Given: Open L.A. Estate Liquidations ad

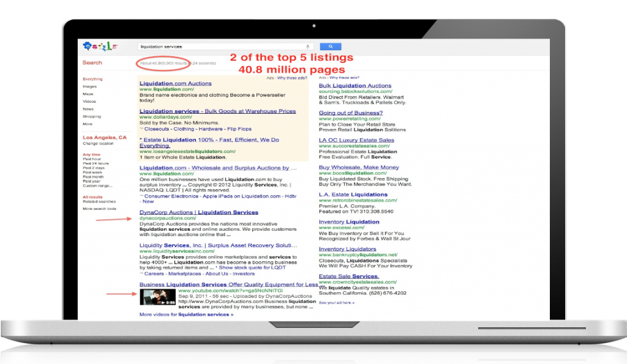Looking at the screenshot, I should (353, 195).
